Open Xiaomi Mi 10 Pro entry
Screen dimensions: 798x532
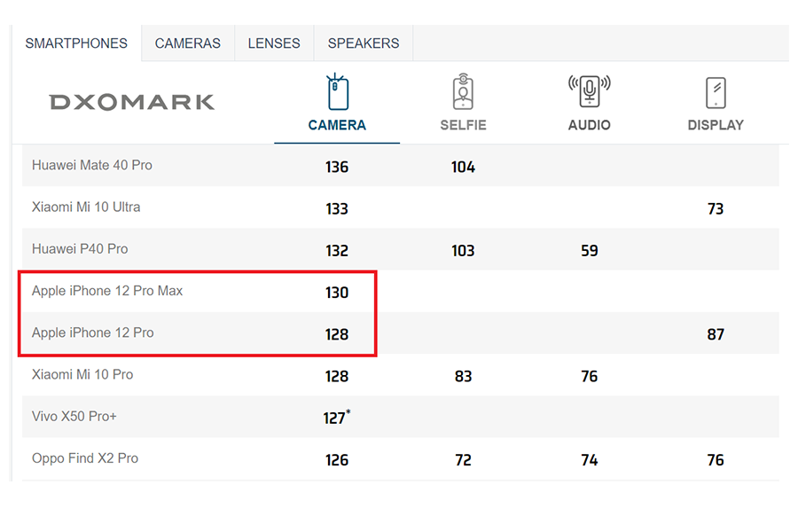point(82,374)
